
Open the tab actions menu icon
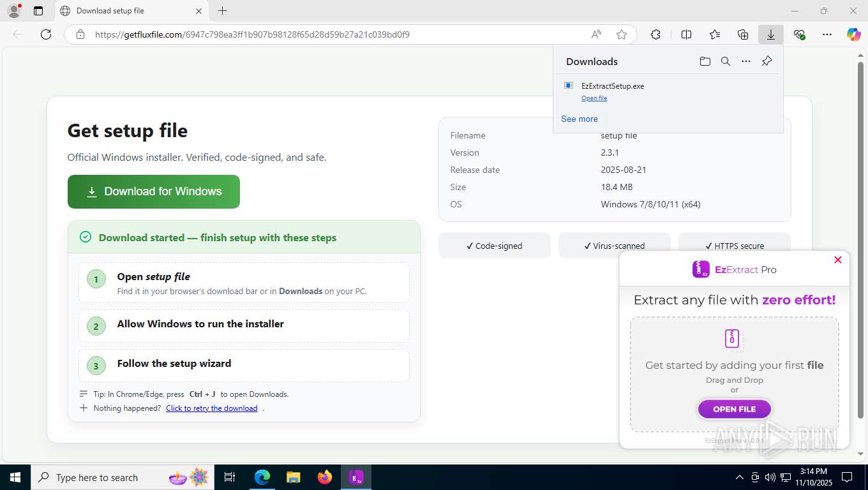(x=38, y=11)
